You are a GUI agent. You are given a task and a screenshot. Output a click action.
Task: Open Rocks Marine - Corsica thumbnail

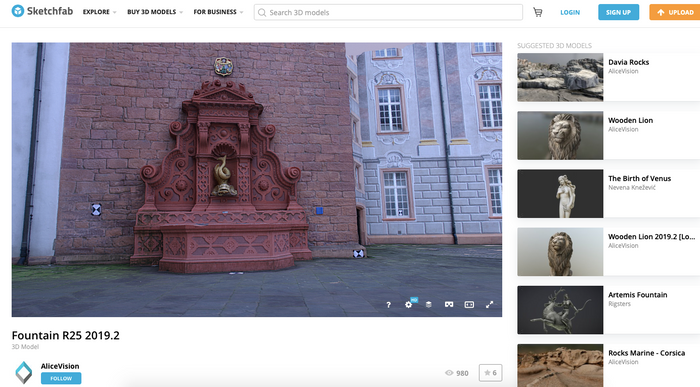tap(560, 365)
